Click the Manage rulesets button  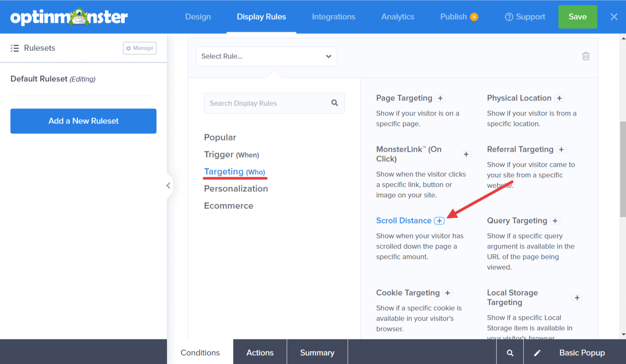140,48
